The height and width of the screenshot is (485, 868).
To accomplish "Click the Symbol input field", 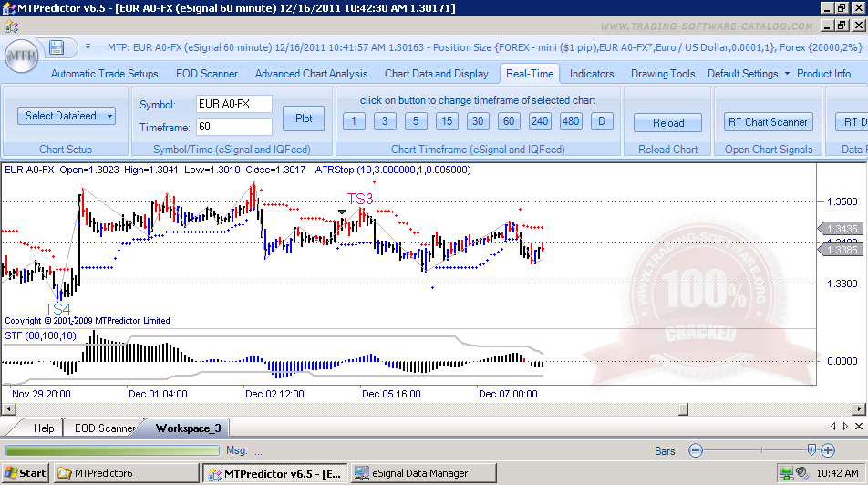I will coord(233,104).
